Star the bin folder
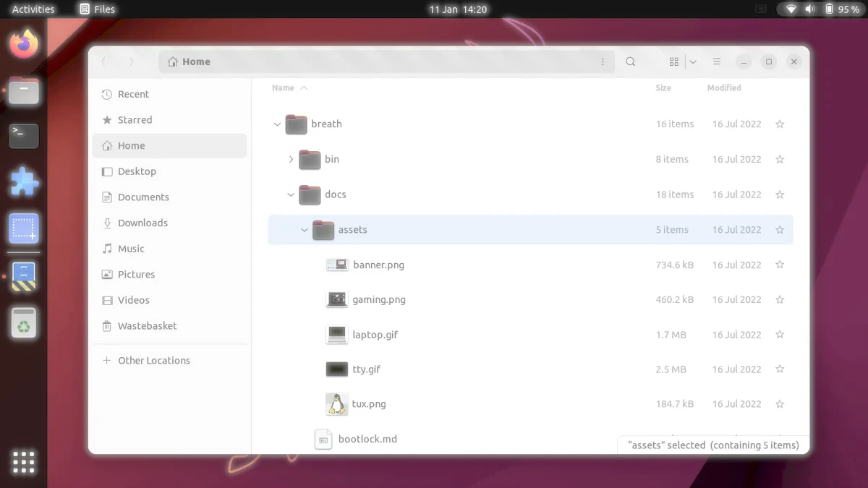This screenshot has width=868, height=488. (x=780, y=160)
